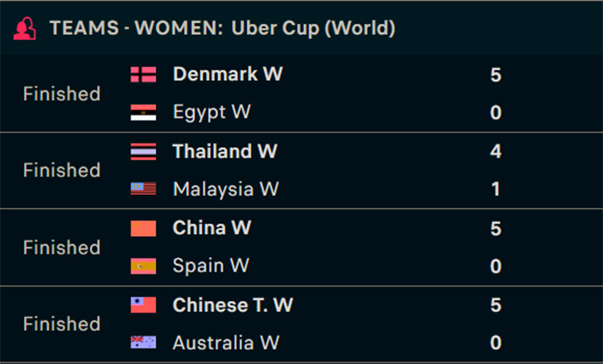Click the Australia flag icon
Image resolution: width=603 pixels, height=364 pixels.
(144, 342)
